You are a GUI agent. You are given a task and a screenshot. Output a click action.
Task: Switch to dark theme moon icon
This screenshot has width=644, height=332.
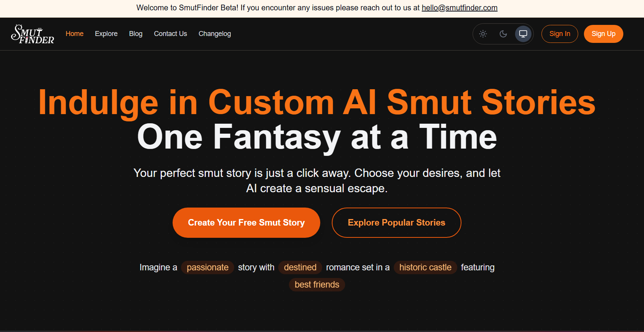click(x=503, y=34)
